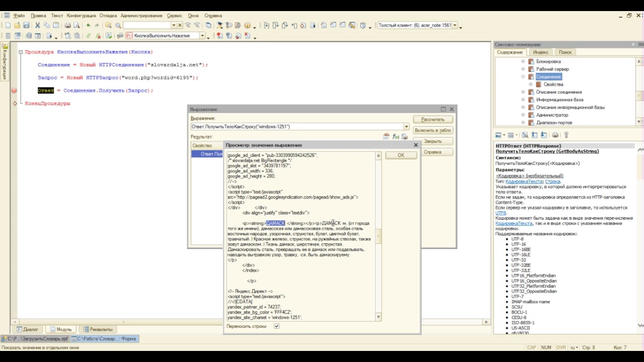Click the Redo arrow icon
This screenshot has width=644, height=362.
[97, 25]
